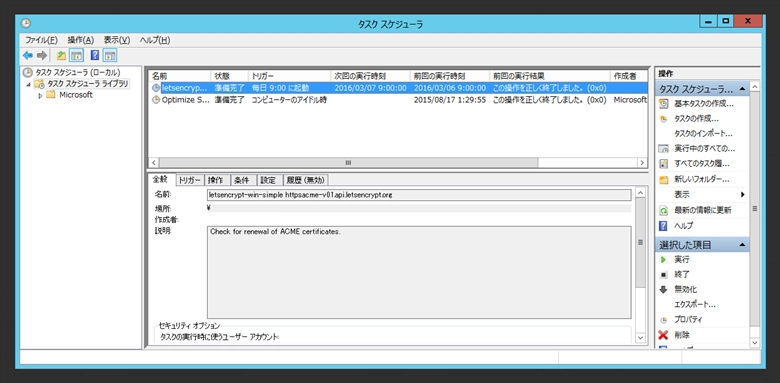Click the ヘルプ question mark icon in actions

tap(664, 226)
